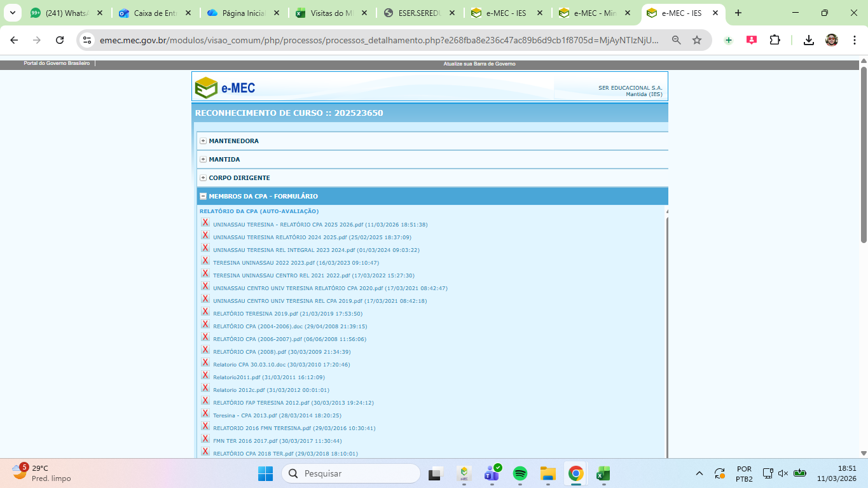The width and height of the screenshot is (868, 488).
Task: Delete UNINASSAU TERESINA RELATÓRIO CPA 2025 2026 file
Action: point(205,223)
